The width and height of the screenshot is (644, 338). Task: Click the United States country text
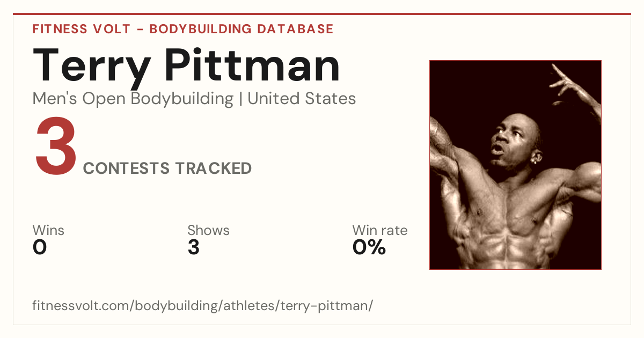pos(302,99)
